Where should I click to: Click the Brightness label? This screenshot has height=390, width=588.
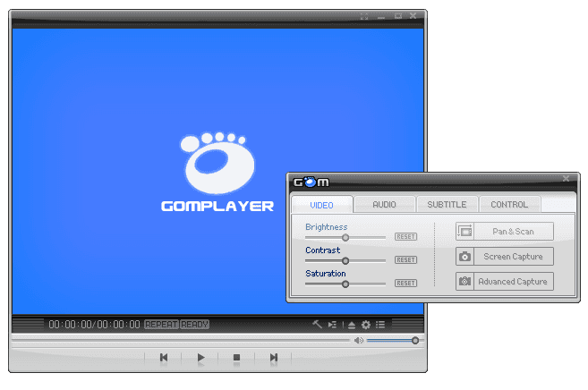(x=327, y=227)
